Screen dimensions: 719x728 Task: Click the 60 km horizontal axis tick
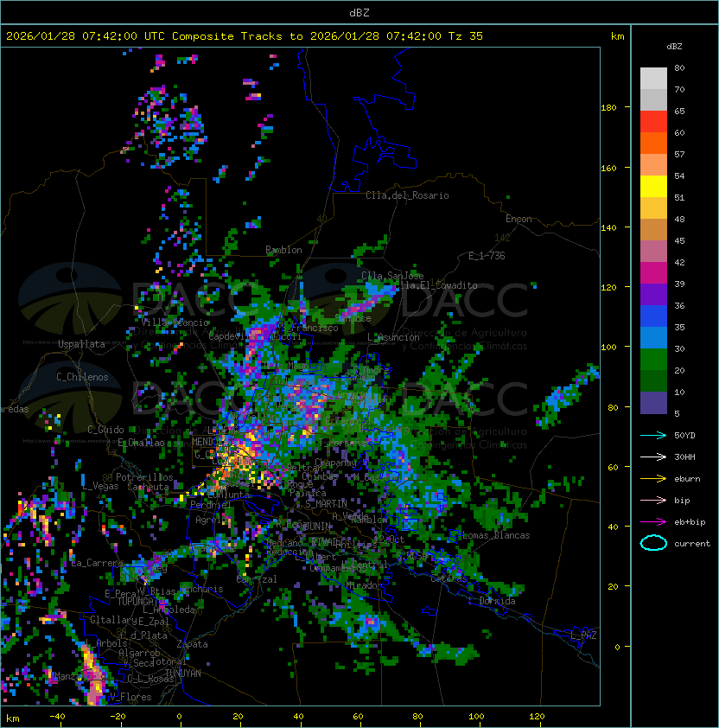[x=358, y=717]
